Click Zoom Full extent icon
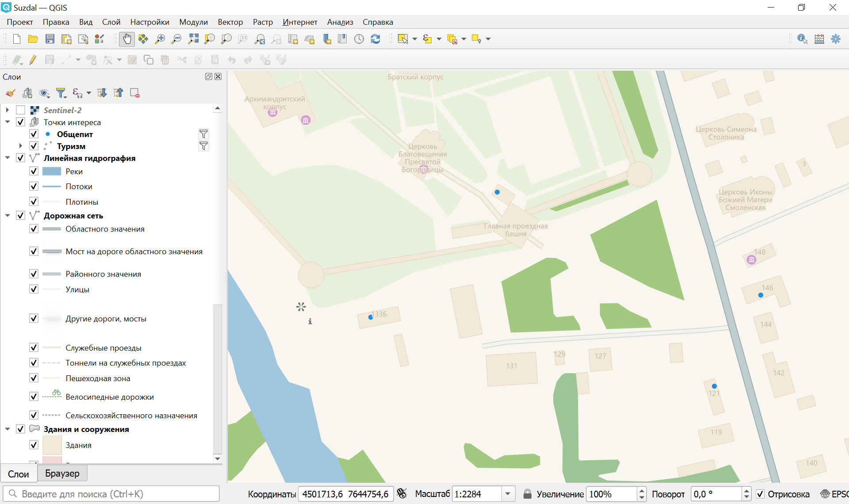 pos(193,39)
